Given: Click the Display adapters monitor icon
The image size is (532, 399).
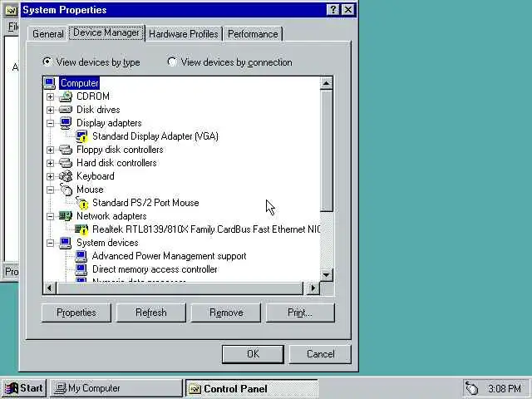Looking at the screenshot, I should point(66,123).
